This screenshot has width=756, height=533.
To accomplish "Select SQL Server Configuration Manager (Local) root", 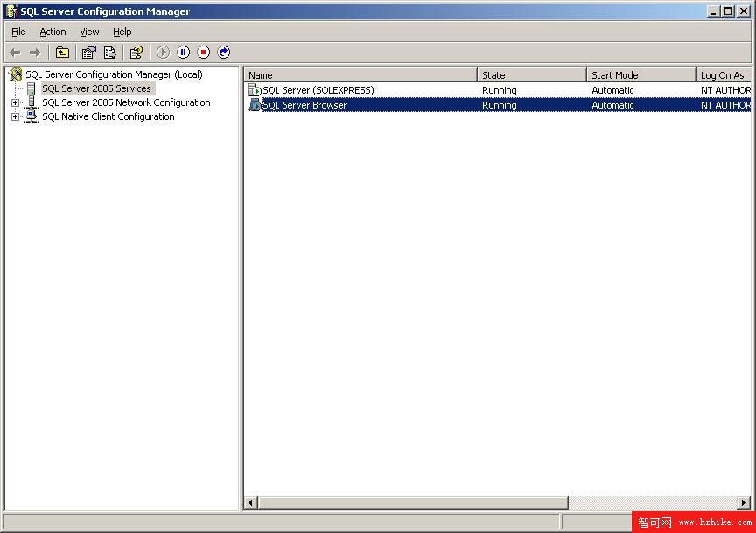I will pos(114,74).
